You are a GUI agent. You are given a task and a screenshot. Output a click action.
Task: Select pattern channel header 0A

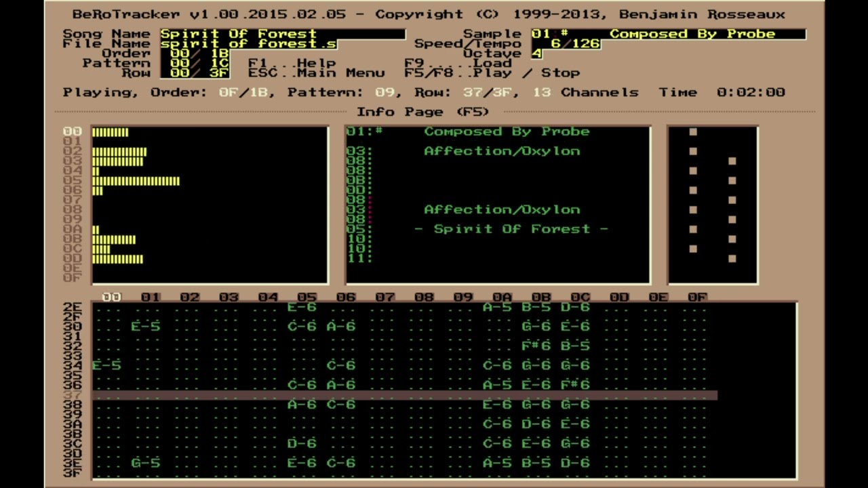[502, 297]
